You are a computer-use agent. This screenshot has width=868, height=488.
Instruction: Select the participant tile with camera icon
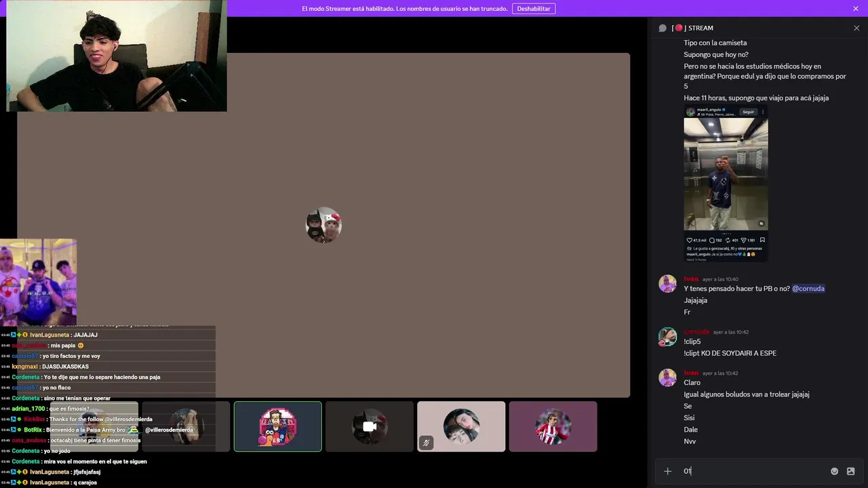370,426
